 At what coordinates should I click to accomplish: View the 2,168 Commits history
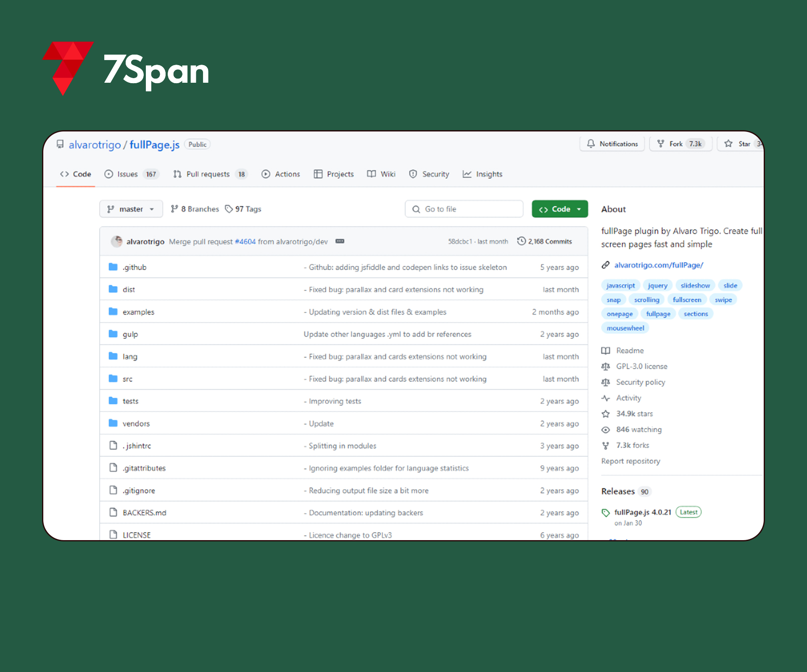point(545,241)
